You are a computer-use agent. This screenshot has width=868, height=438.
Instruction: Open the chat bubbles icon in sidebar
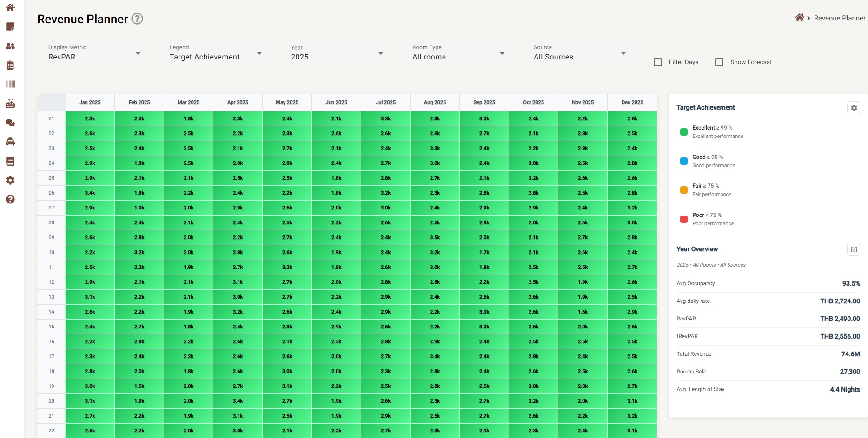(10, 123)
